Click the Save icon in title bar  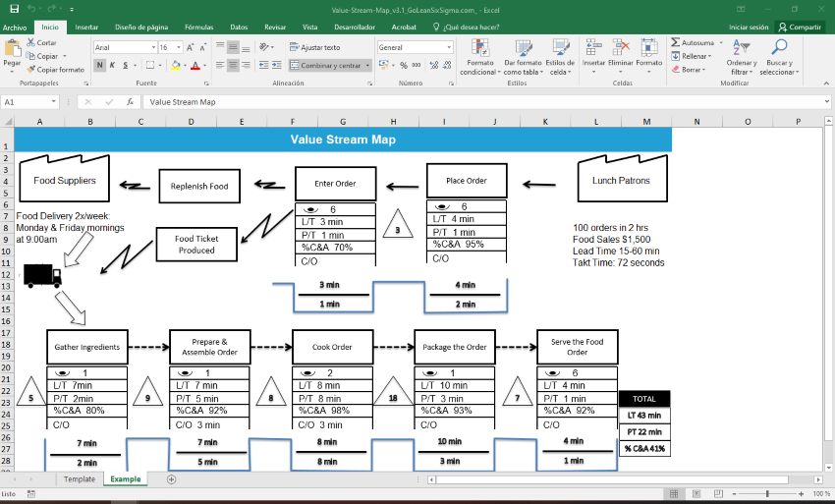tap(15, 9)
